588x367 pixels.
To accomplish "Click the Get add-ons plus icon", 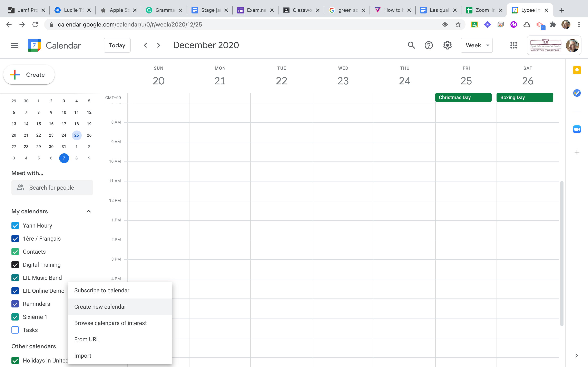I will click(x=577, y=152).
